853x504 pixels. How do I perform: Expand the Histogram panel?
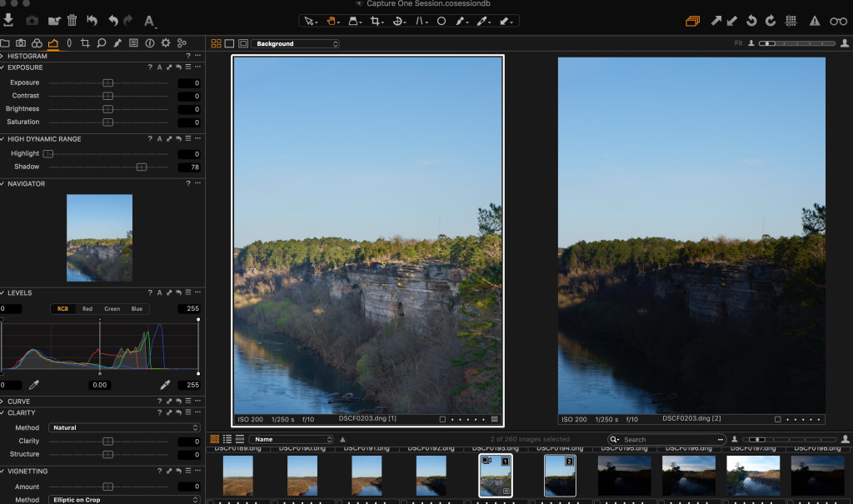click(x=2, y=56)
